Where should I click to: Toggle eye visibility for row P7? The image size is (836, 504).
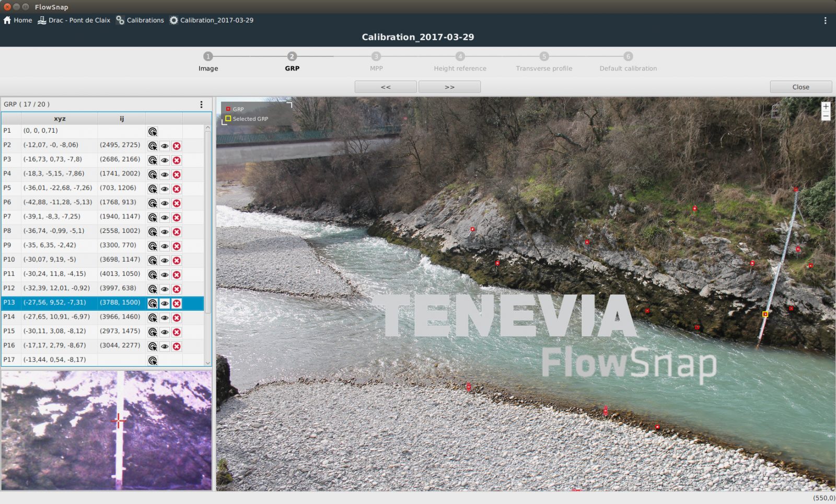pos(165,218)
